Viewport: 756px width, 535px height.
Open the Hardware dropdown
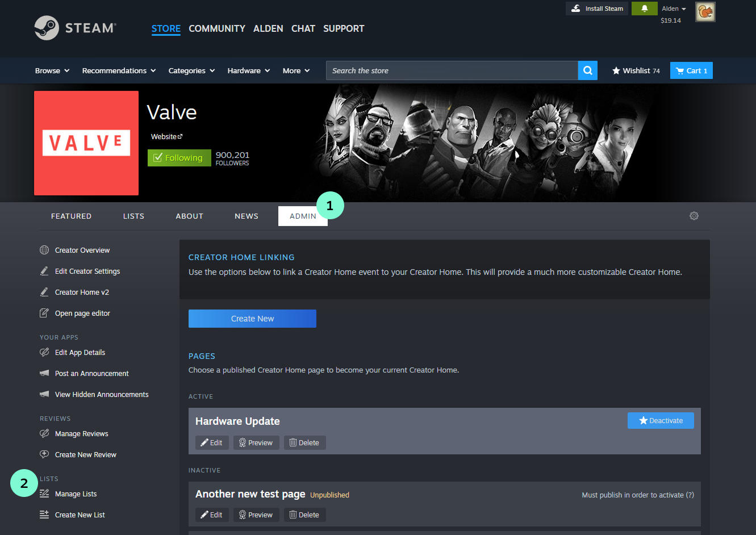coord(249,70)
